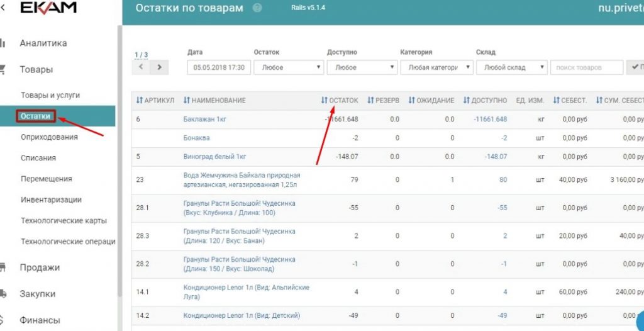The height and width of the screenshot is (331, 644).
Task: Select Остатки in the sidebar menu
Action: click(36, 116)
